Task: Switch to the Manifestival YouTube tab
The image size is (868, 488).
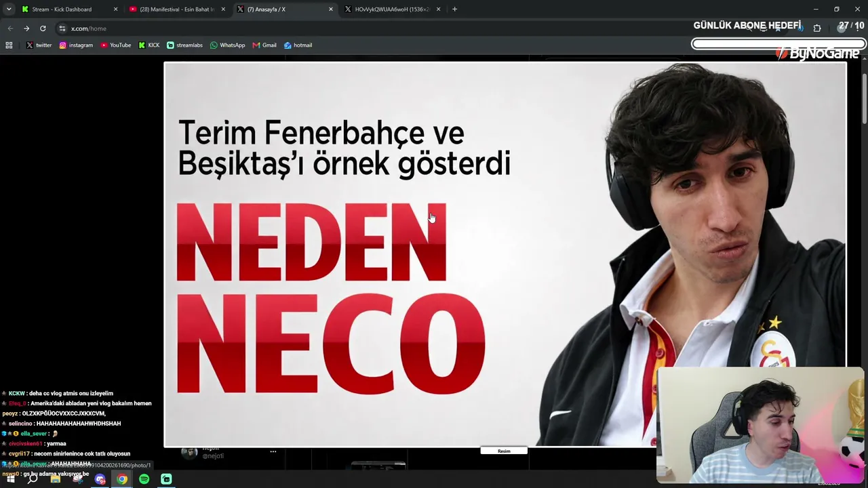Action: (176, 9)
